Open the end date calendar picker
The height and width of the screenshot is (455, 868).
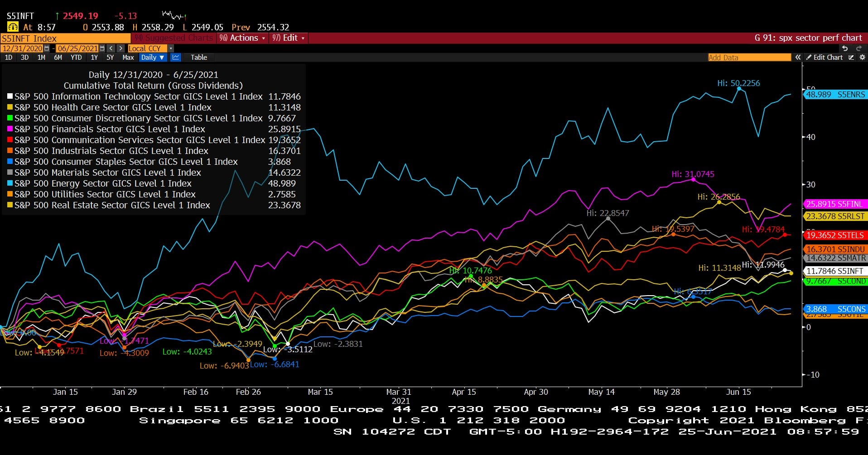102,48
